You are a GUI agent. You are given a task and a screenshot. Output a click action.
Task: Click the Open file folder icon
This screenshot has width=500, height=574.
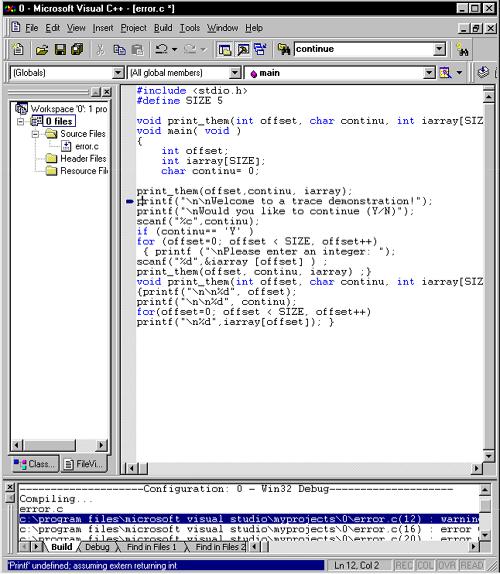[42, 49]
